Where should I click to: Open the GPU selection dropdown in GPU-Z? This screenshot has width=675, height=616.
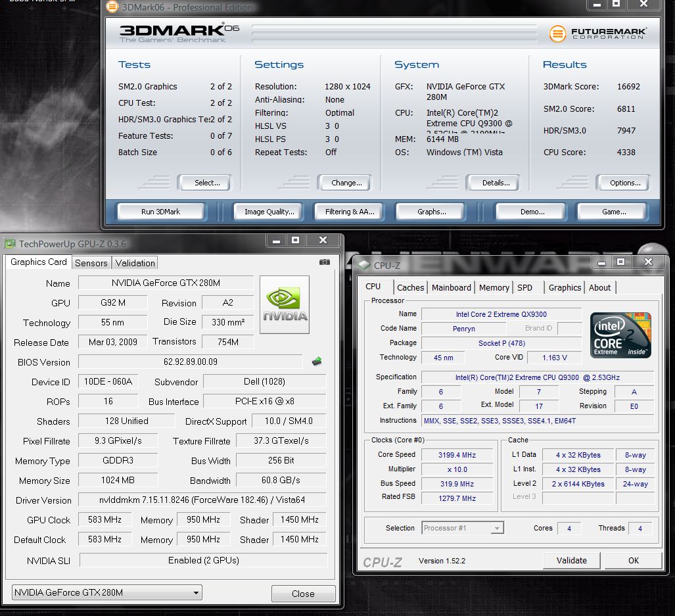[196, 593]
